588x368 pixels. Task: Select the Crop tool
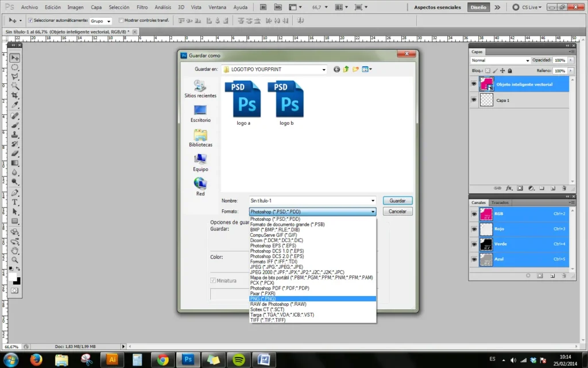click(15, 95)
